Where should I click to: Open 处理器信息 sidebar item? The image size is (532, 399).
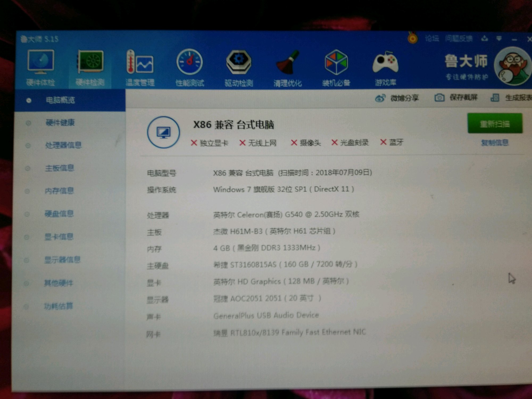click(x=63, y=145)
